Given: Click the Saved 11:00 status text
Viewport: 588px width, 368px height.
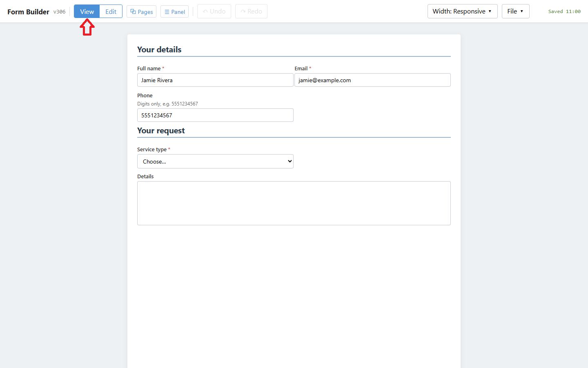Looking at the screenshot, I should [564, 11].
